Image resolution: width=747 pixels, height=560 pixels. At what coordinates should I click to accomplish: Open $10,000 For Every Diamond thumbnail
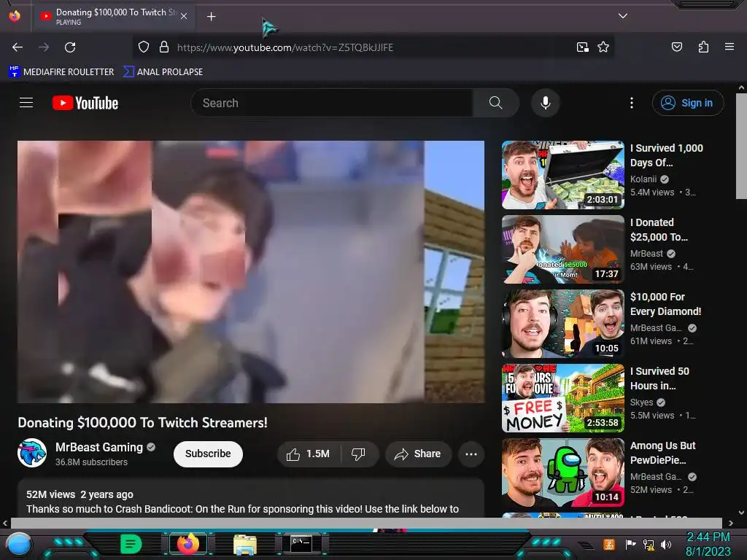pyautogui.click(x=562, y=323)
